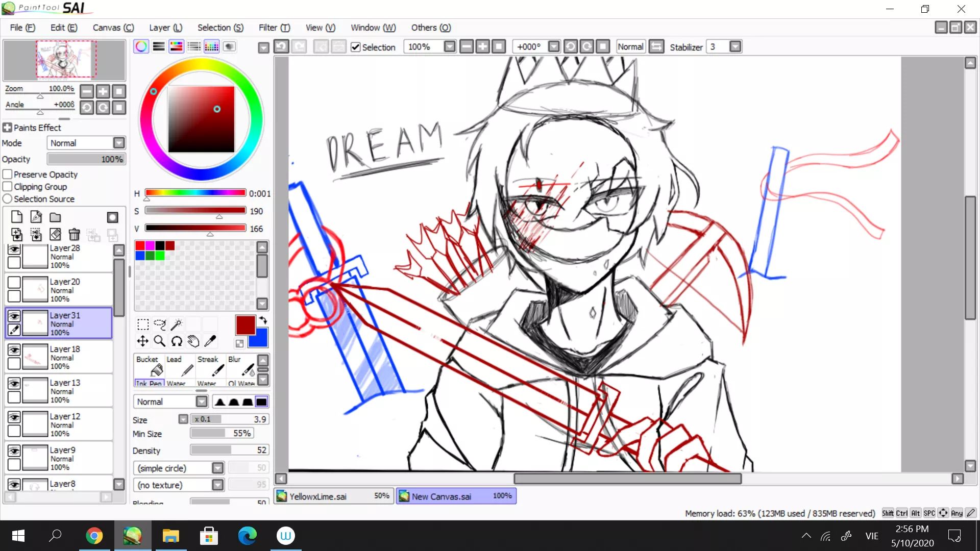
Task: Click the blue background color swatch
Action: [x=259, y=339]
